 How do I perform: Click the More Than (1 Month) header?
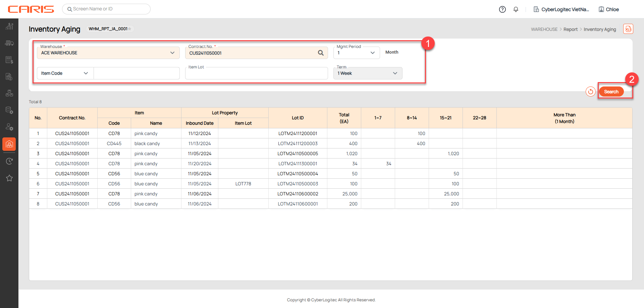pyautogui.click(x=565, y=118)
